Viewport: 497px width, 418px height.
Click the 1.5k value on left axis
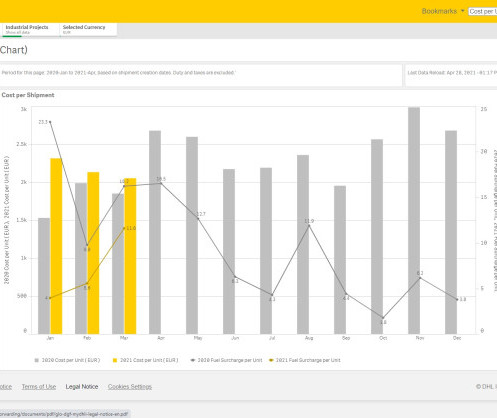coord(22,220)
